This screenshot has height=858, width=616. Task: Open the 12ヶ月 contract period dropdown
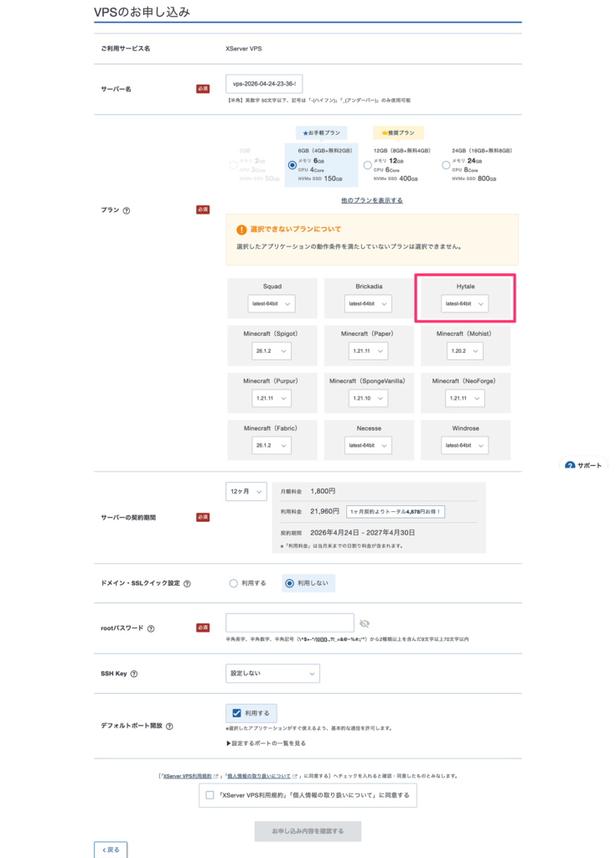pyautogui.click(x=246, y=492)
